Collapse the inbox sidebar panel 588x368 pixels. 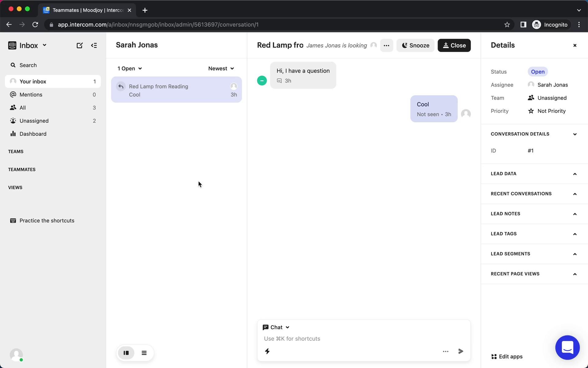94,45
